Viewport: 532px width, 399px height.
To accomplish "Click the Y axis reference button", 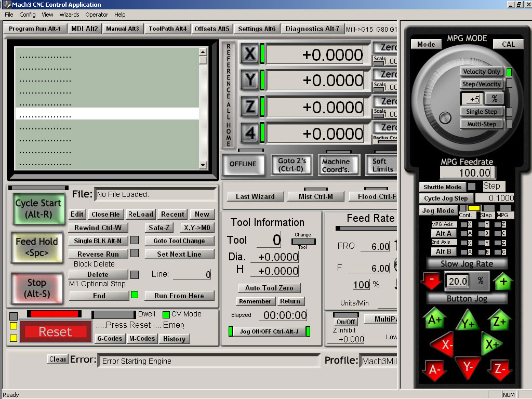I will point(250,80).
